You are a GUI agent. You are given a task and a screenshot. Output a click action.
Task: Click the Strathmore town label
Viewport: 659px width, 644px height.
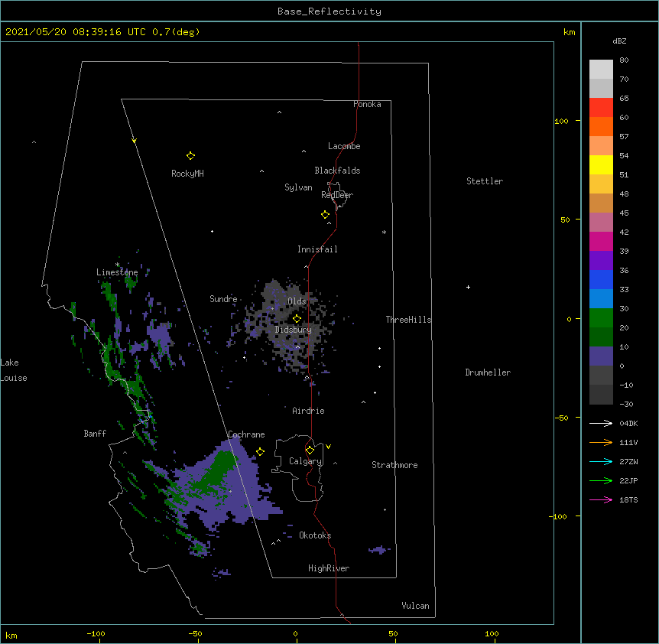(394, 465)
